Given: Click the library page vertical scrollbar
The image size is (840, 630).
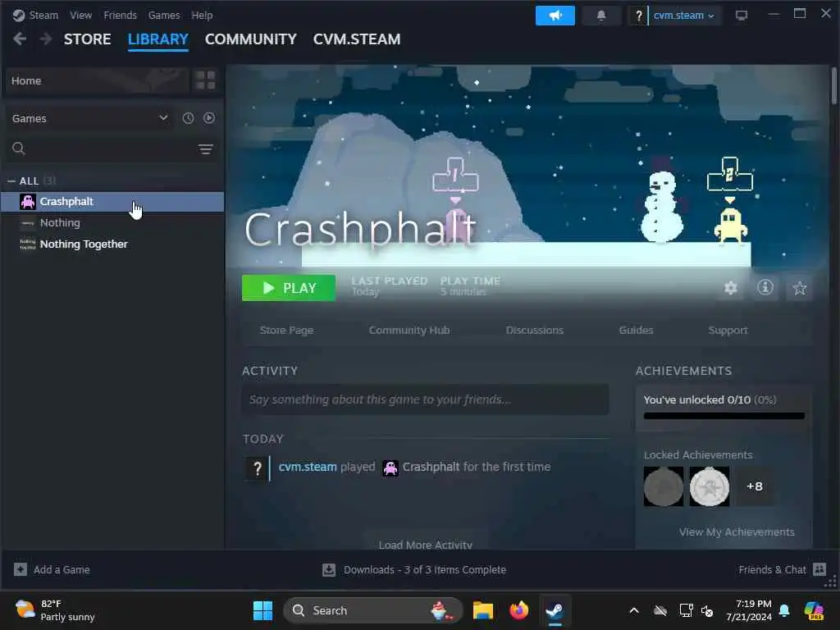Looking at the screenshot, I should point(834,85).
